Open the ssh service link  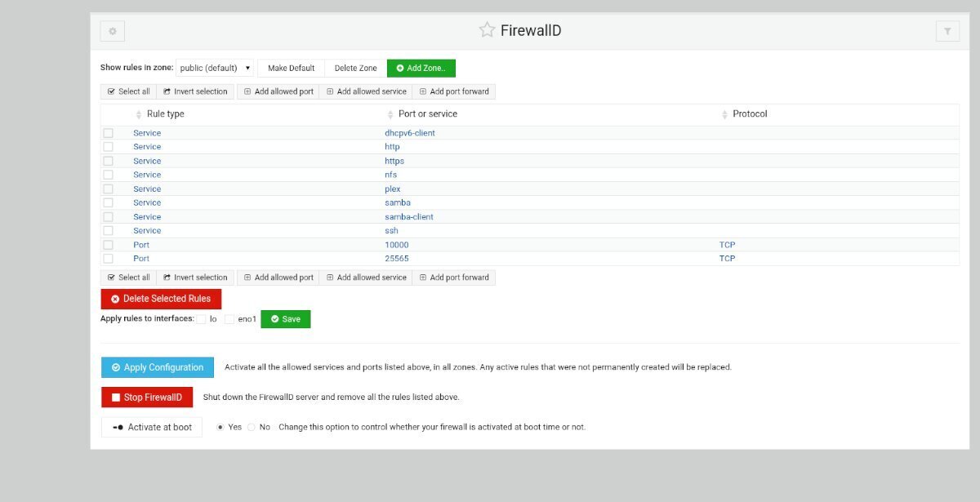[x=391, y=230]
